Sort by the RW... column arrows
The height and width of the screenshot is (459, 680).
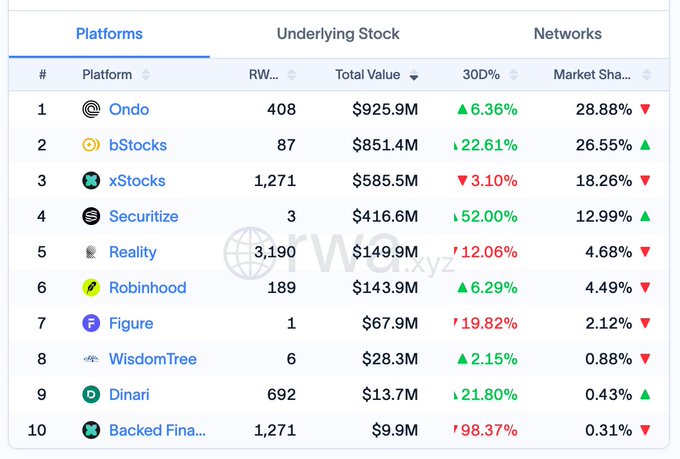pos(291,75)
